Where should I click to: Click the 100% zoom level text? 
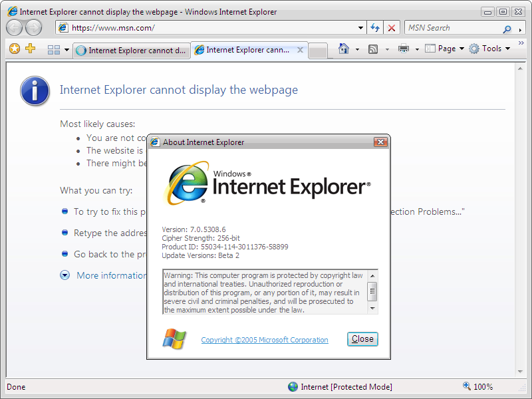pyautogui.click(x=483, y=387)
